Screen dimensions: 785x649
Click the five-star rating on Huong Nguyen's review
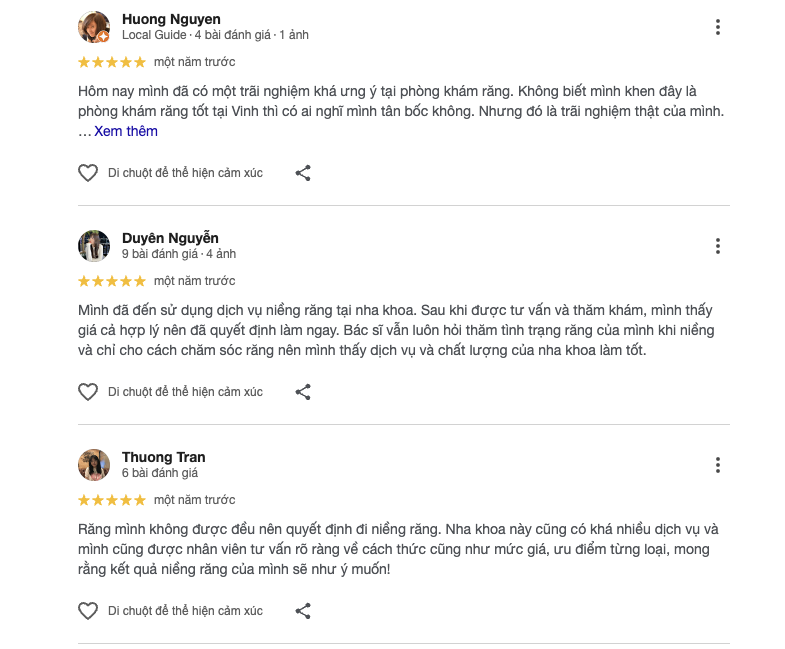coord(112,62)
